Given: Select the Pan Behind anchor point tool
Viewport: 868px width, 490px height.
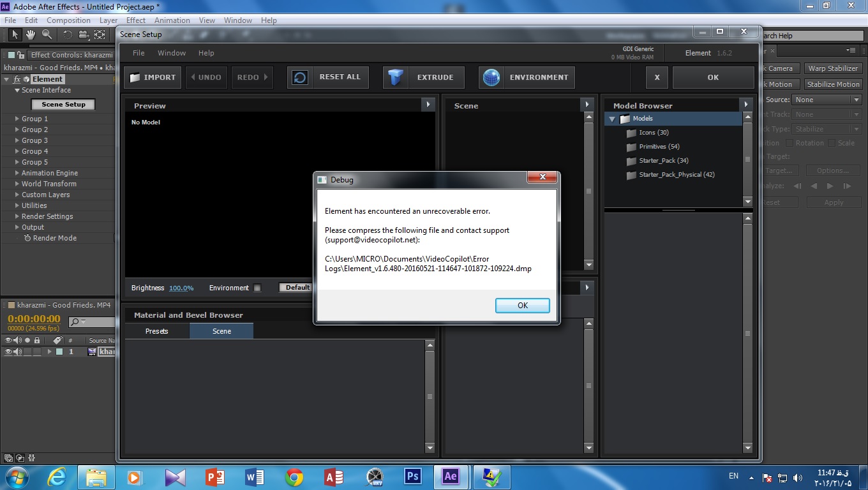Looking at the screenshot, I should [100, 34].
